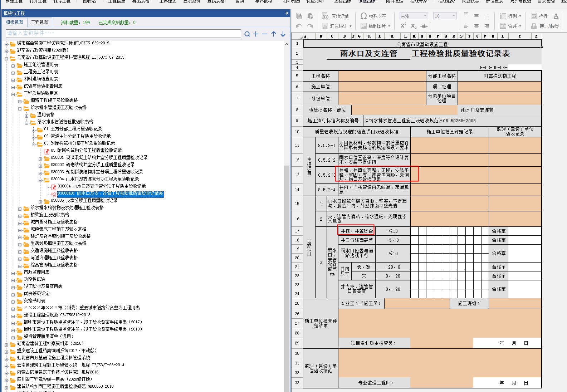Image resolution: width=567 pixels, height=392 pixels.
Task: Select spreadsheet column header K
Action: (392, 36)
